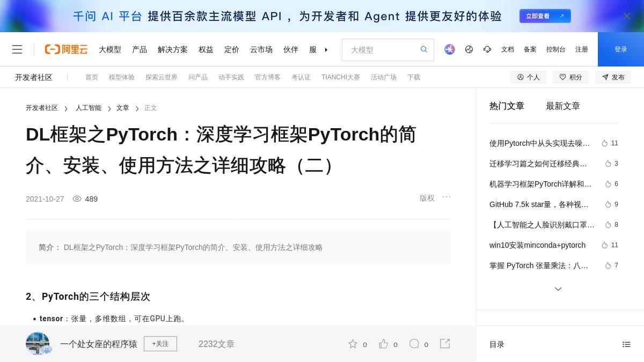Click the blue 登录 button
Image resolution: width=644 pixels, height=362 pixels.
621,49
